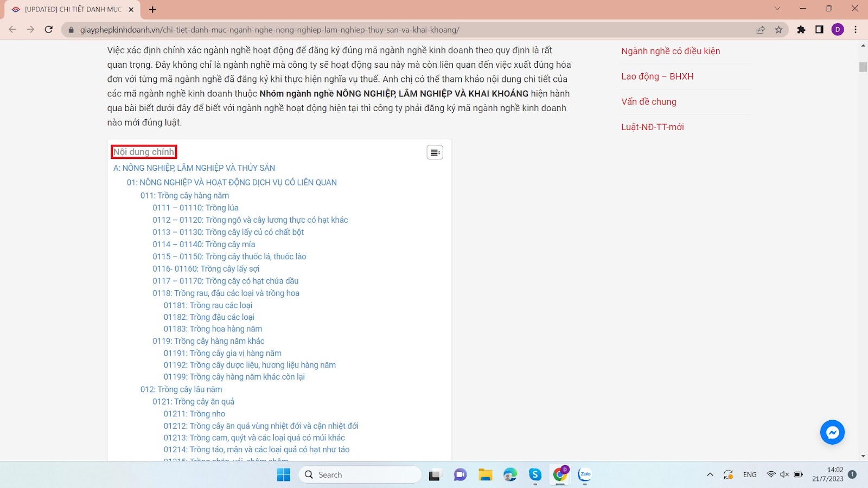Open File Explorer from the taskbar
This screenshot has width=868, height=488.
click(x=485, y=475)
